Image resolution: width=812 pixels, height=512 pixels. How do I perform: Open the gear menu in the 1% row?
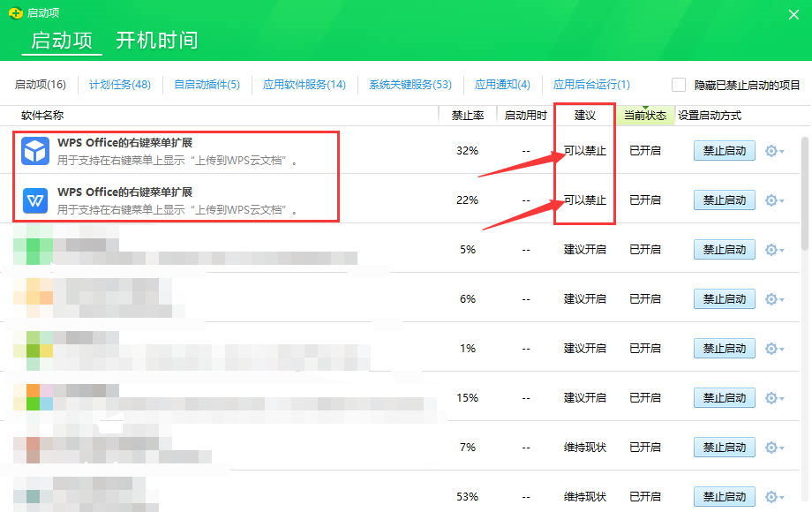(x=774, y=349)
